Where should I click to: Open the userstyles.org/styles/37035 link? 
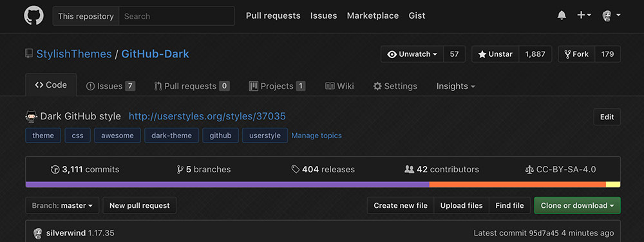pyautogui.click(x=207, y=116)
